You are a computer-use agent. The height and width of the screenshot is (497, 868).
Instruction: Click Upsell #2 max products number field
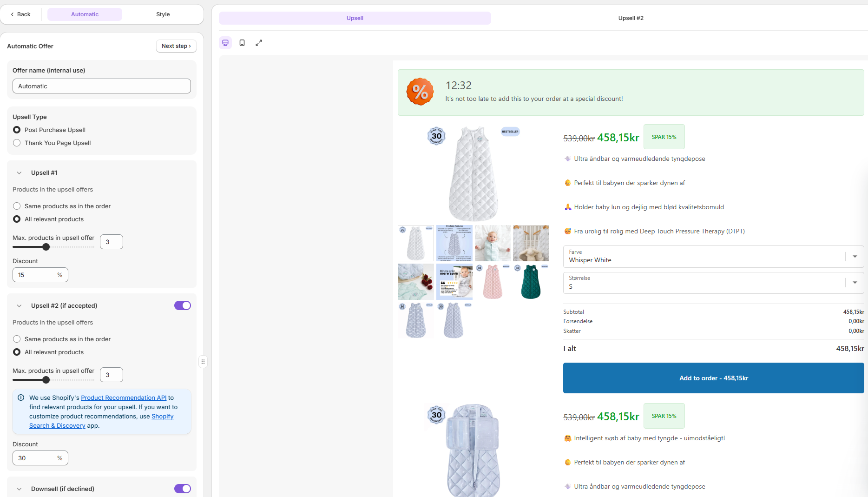point(112,375)
